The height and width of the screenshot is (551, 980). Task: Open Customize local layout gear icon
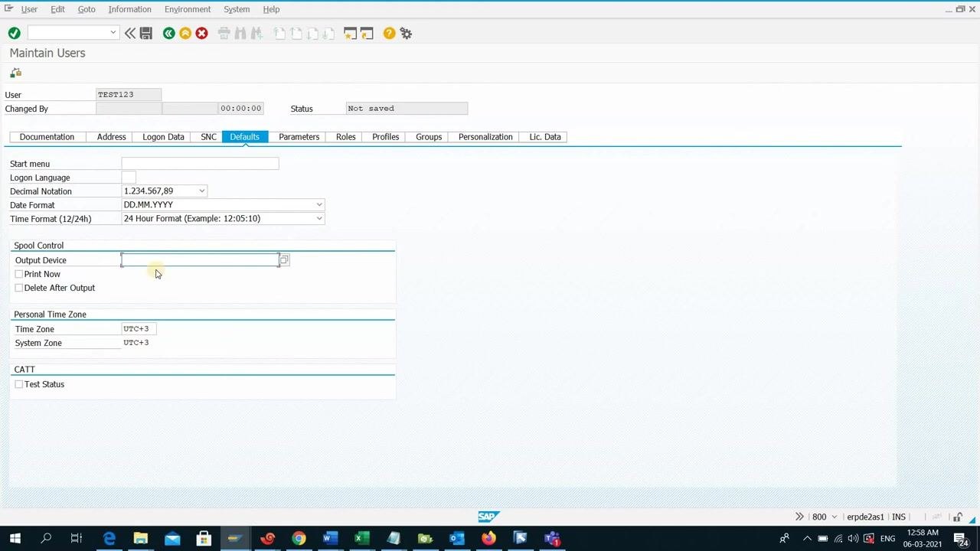406,33
